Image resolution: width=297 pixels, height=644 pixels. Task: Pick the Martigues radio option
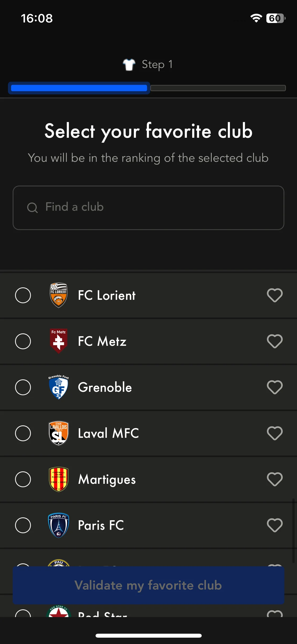[x=23, y=479]
